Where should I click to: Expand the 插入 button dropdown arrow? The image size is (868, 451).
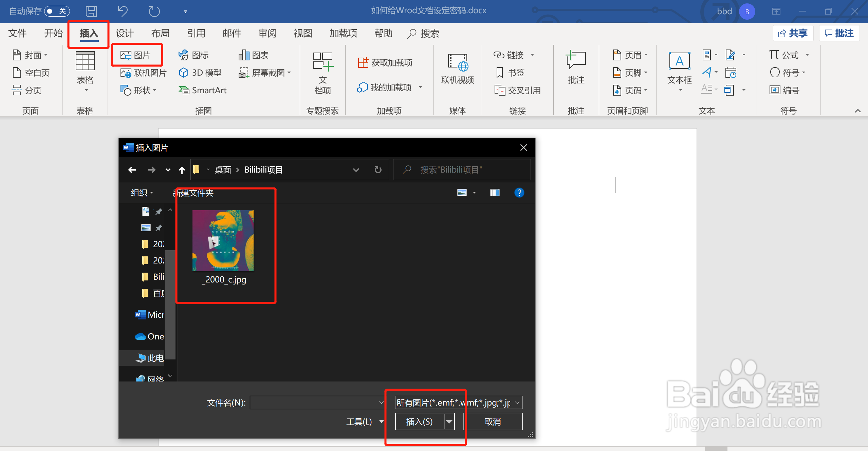click(449, 421)
